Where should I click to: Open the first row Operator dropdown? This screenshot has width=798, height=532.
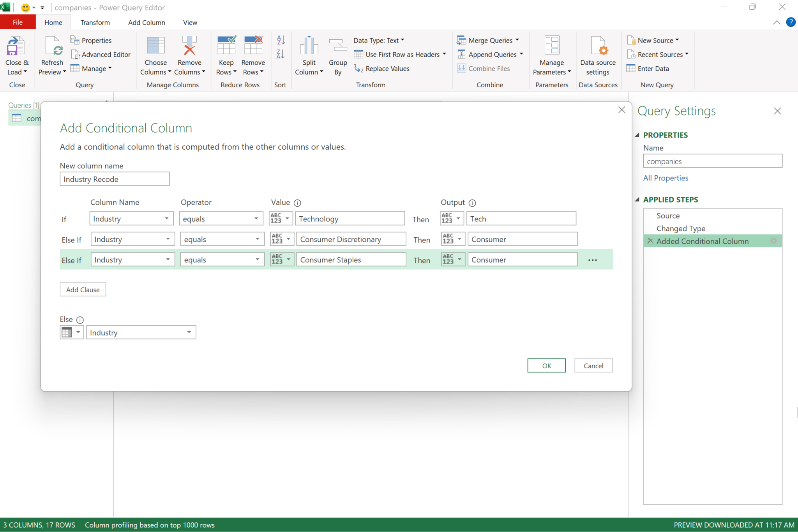(221, 219)
